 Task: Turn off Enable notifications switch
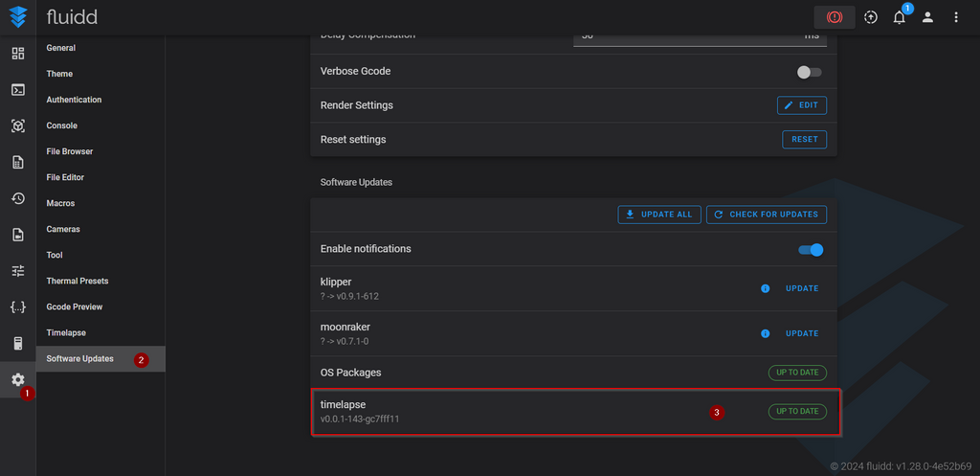pos(811,250)
